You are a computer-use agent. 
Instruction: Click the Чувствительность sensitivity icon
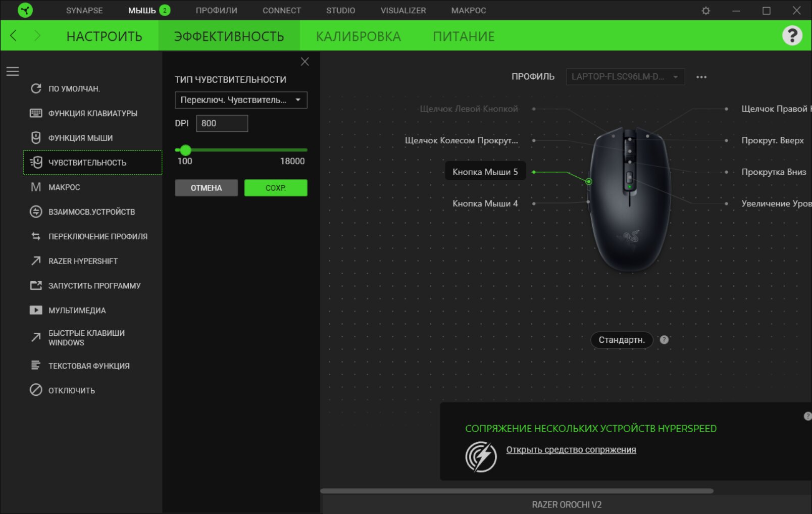pyautogui.click(x=36, y=162)
